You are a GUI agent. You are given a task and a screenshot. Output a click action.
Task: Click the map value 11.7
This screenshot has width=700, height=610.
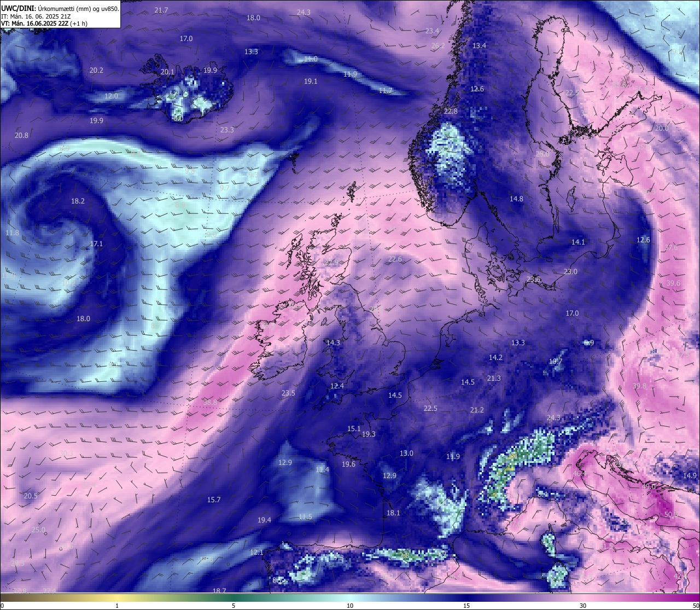(386, 90)
